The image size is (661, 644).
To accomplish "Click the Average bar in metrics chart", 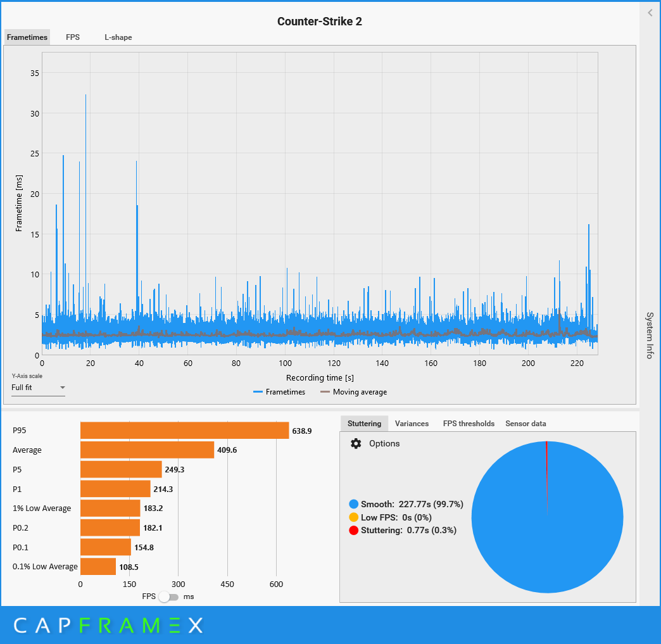I will pyautogui.click(x=147, y=450).
